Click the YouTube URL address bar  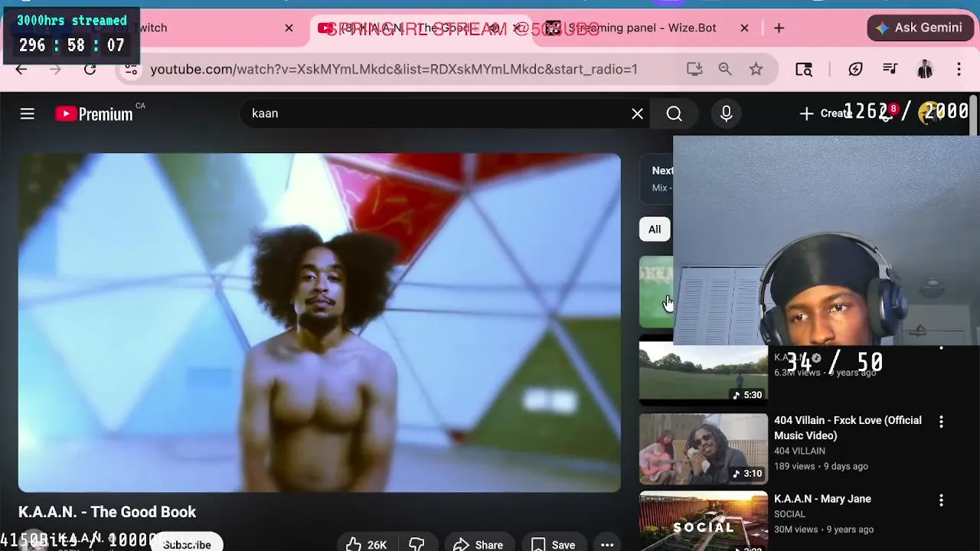tap(394, 69)
